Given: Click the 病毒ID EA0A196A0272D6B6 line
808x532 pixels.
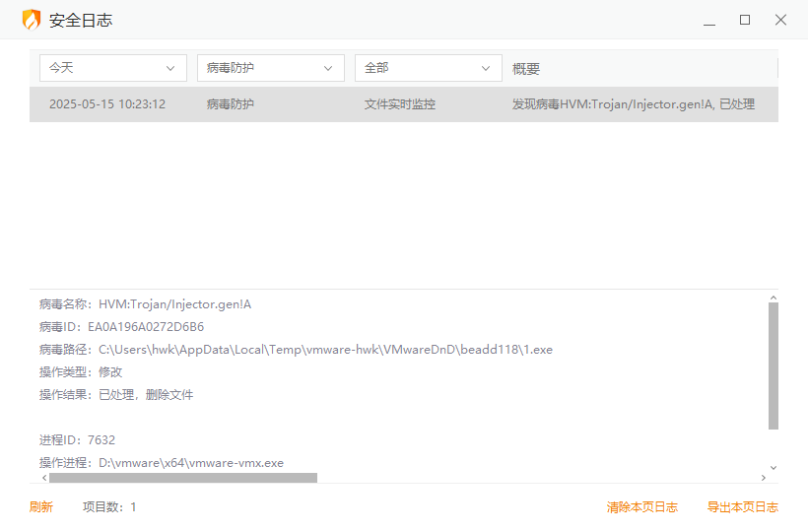Looking at the screenshot, I should tap(121, 327).
